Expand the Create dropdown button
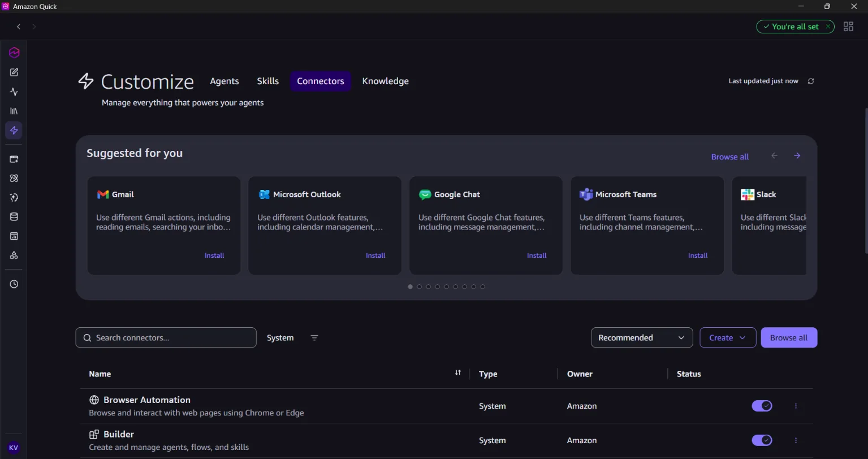This screenshot has width=868, height=459. pos(728,338)
